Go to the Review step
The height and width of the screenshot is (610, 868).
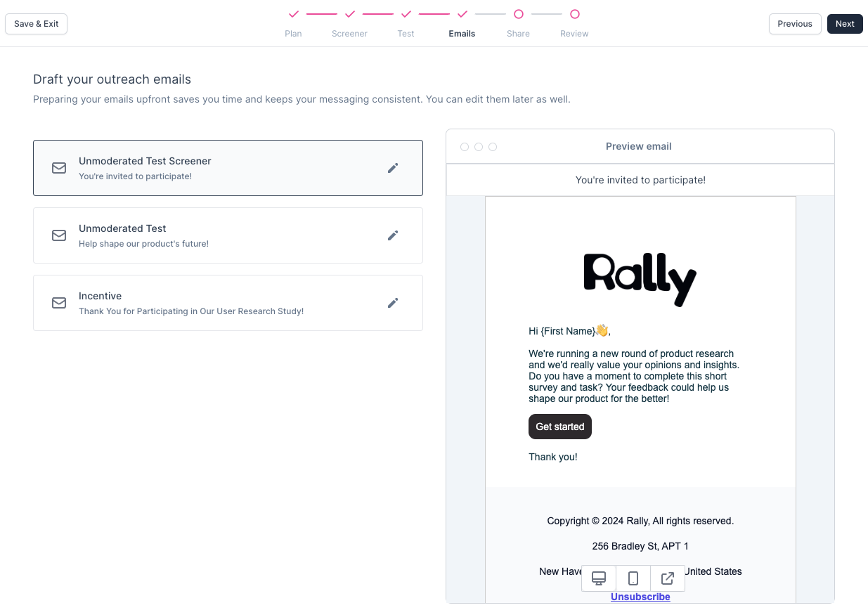click(575, 22)
